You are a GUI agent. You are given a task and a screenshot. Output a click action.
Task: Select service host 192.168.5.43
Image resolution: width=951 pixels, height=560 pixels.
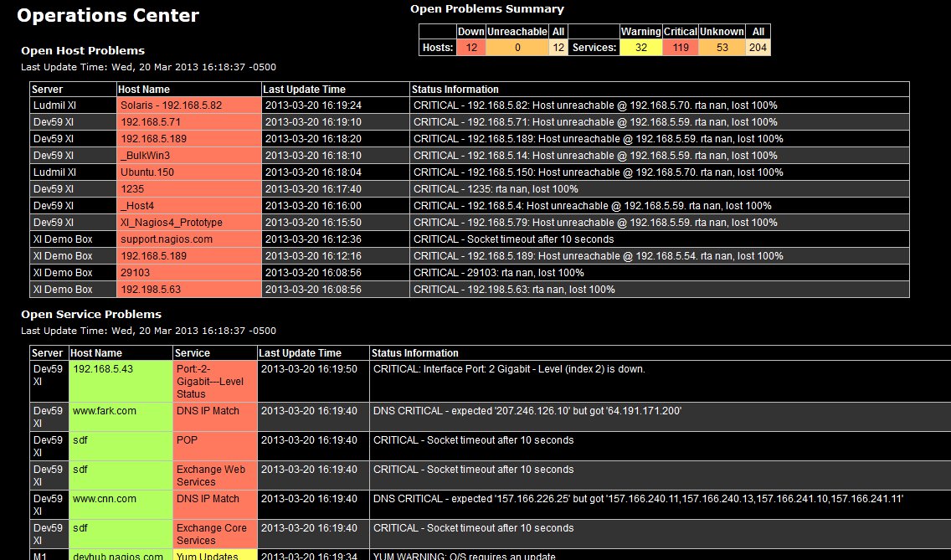[x=102, y=369]
